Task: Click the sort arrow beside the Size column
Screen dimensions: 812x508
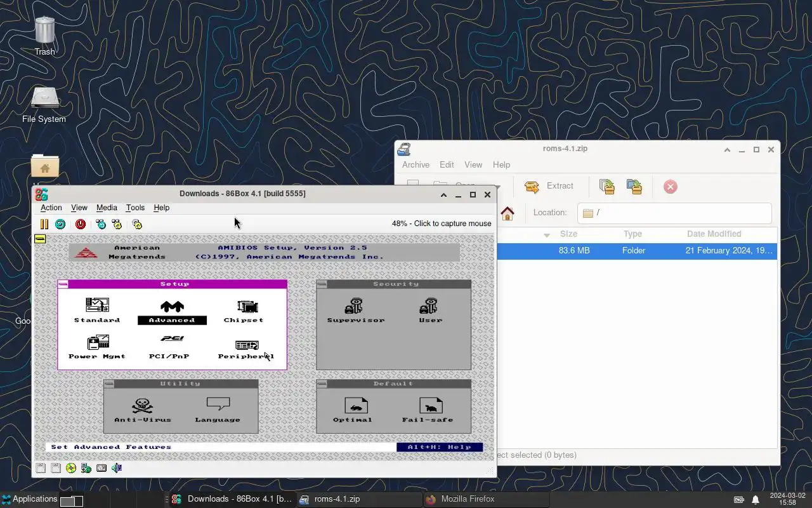Action: coord(547,235)
